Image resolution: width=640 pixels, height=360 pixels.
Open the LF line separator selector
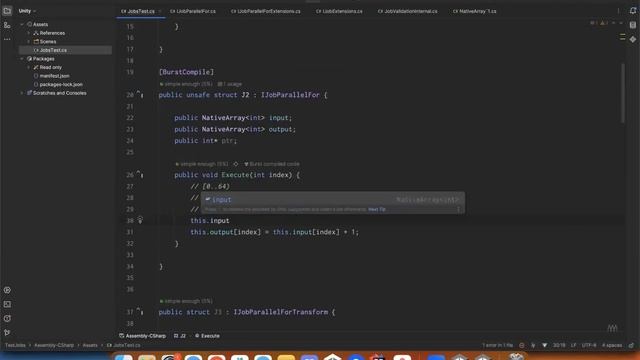pyautogui.click(x=573, y=345)
